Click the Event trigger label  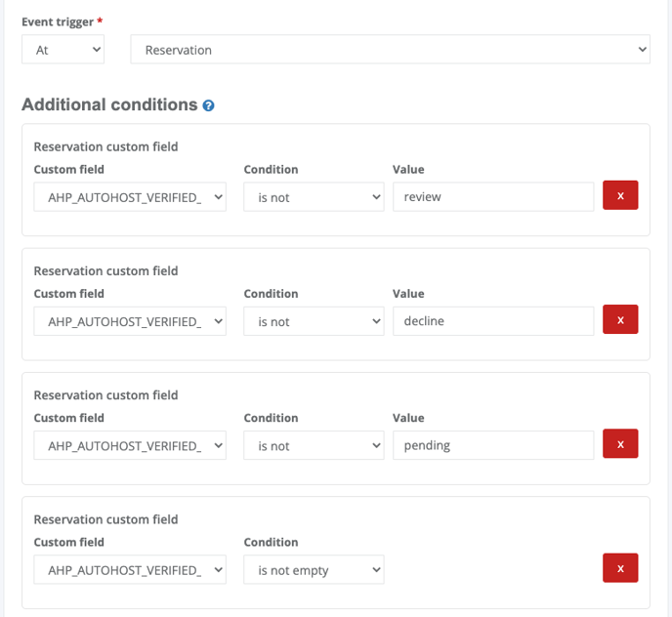58,21
